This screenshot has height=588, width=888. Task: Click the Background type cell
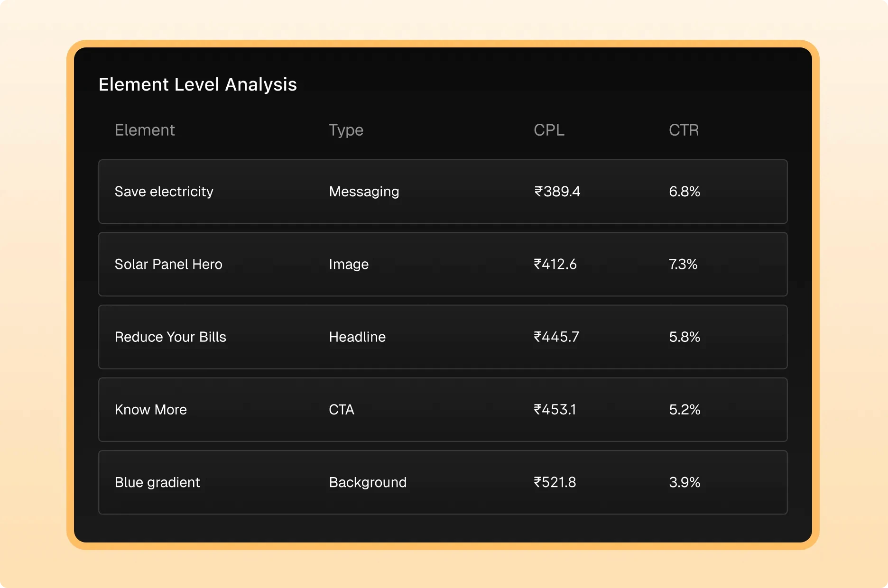[x=368, y=482]
